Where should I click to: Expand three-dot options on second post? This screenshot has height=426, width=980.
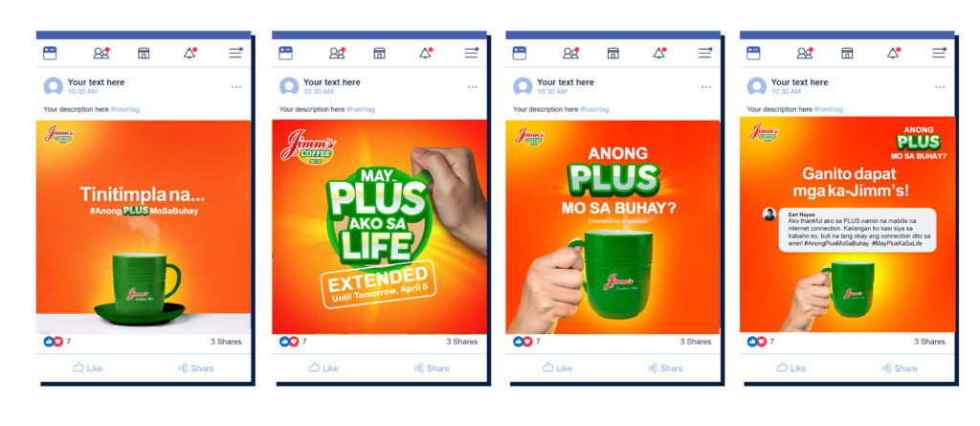(472, 87)
